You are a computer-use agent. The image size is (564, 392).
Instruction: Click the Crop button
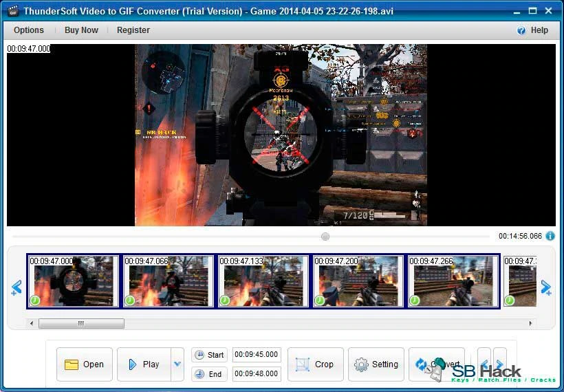[316, 364]
